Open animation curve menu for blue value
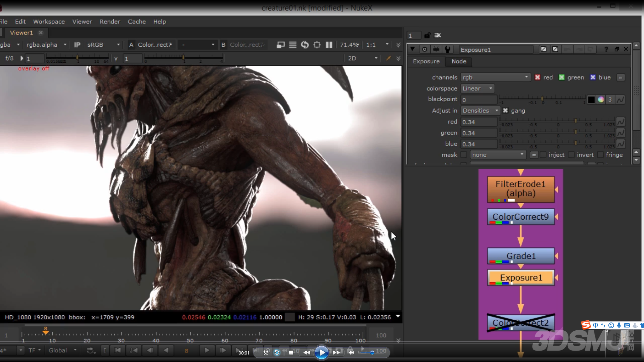The image size is (644, 362). (x=620, y=144)
